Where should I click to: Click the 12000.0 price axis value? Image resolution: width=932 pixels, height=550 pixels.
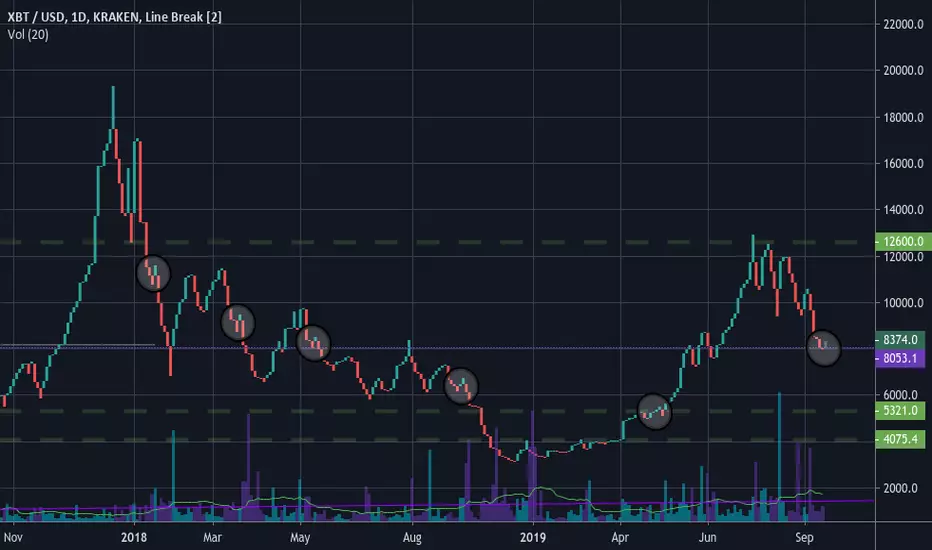(x=903, y=257)
